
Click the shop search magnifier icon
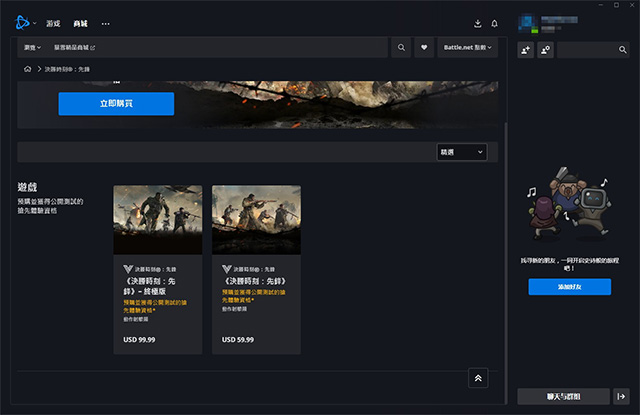coord(401,47)
